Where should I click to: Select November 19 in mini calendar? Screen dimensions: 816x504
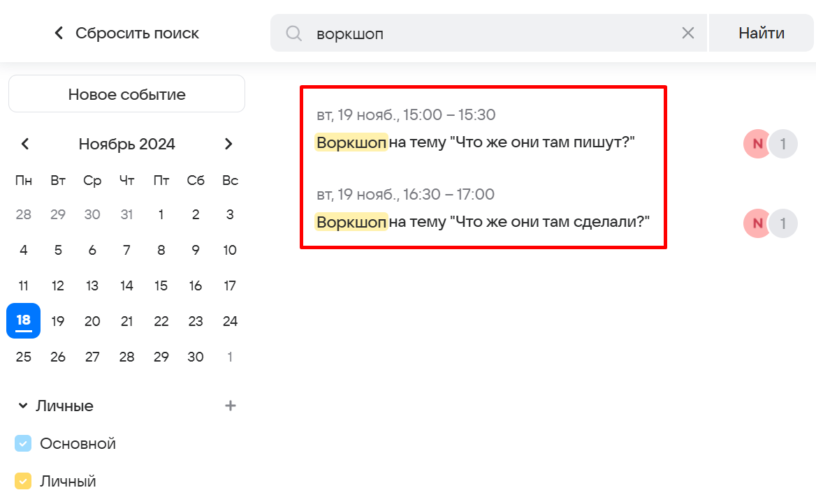[58, 321]
